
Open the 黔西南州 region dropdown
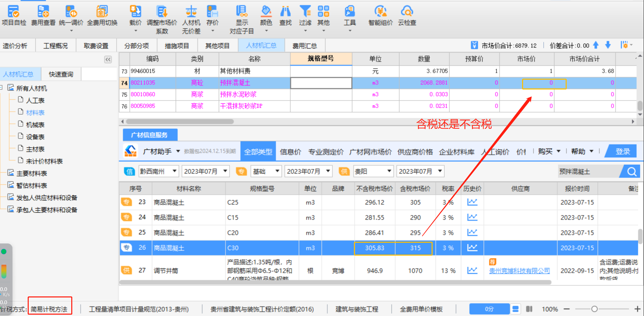[159, 172]
